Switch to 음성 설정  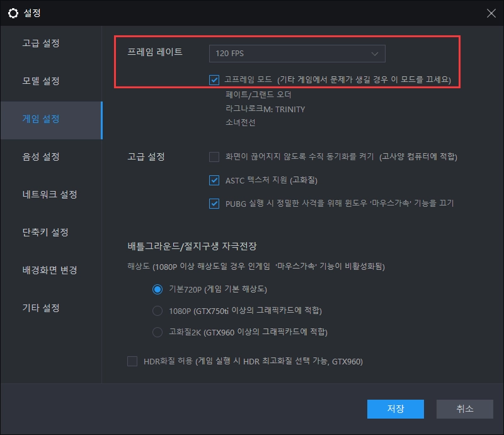pos(42,157)
